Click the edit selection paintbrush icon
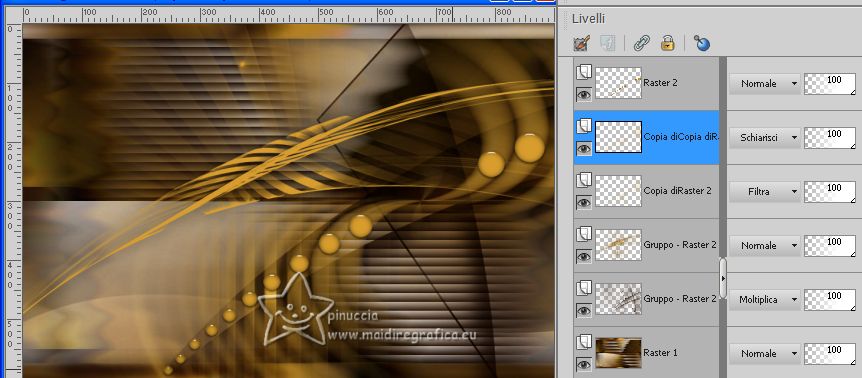The width and height of the screenshot is (862, 378). [582, 43]
